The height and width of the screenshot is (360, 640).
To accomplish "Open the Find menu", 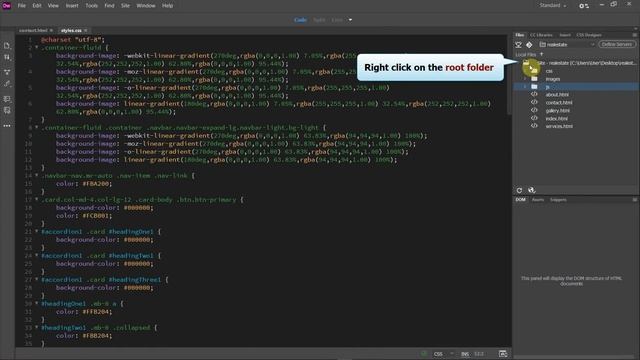I will tap(109, 6).
